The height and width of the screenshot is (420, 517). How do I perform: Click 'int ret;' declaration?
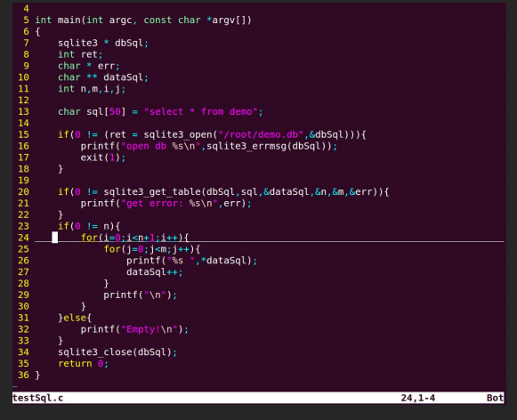pos(80,54)
